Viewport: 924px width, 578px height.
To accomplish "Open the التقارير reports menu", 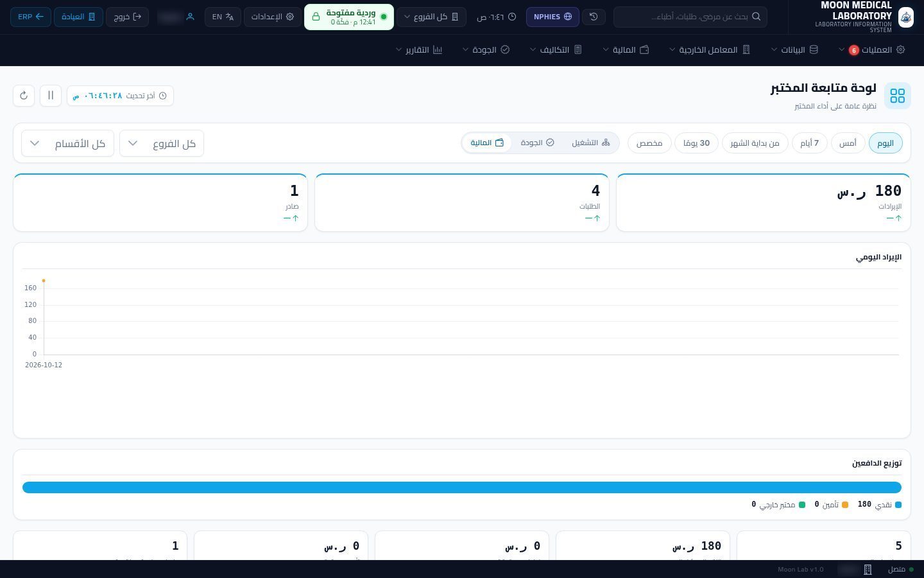I will pyautogui.click(x=419, y=49).
